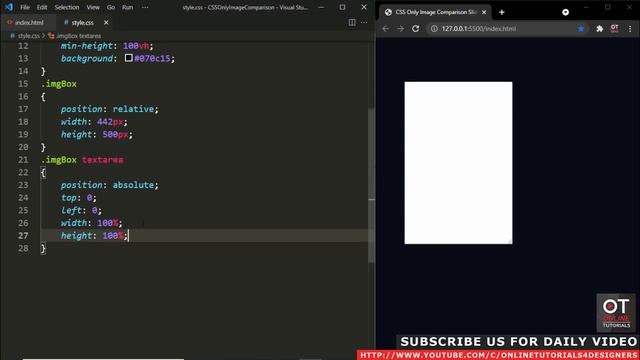This screenshot has width=640, height=360.
Task: Expand the overflow menu ellipsis in menu bar
Action: (x=145, y=7)
